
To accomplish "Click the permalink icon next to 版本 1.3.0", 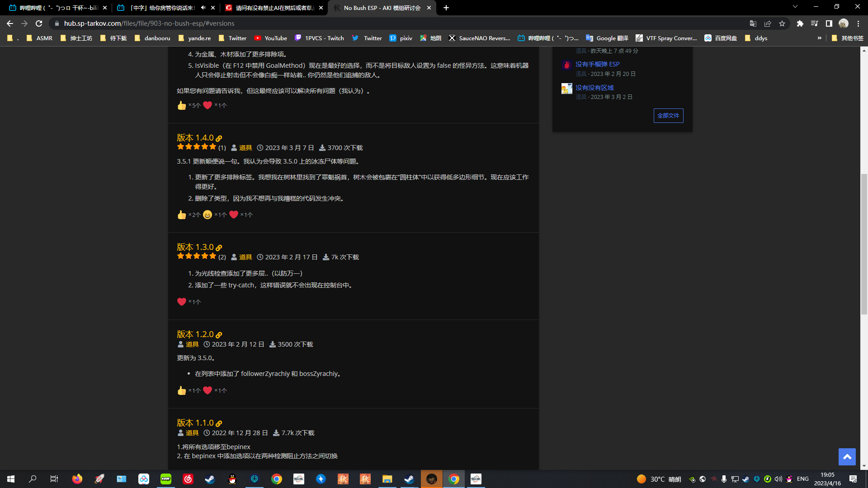I will tap(219, 248).
